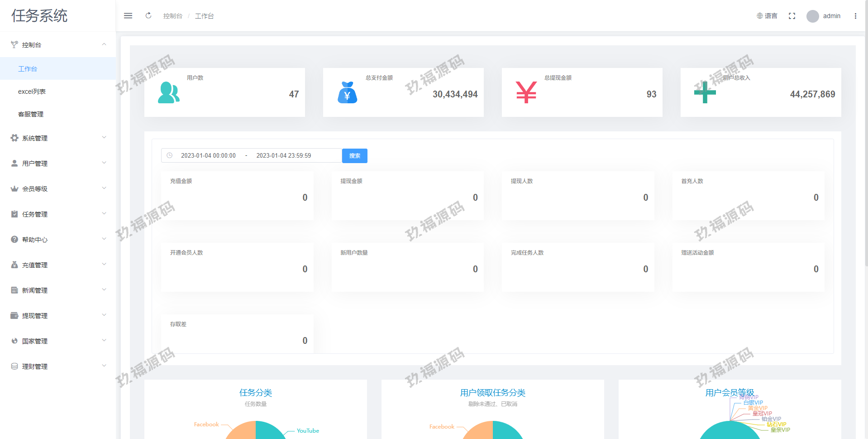Open the vertical three-dot more menu
Viewport: 868px width, 439px height.
[x=855, y=16]
